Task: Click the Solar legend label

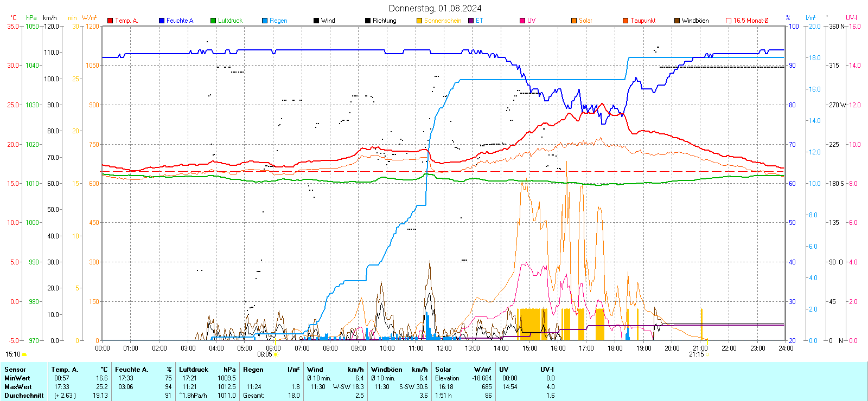Action: point(585,21)
